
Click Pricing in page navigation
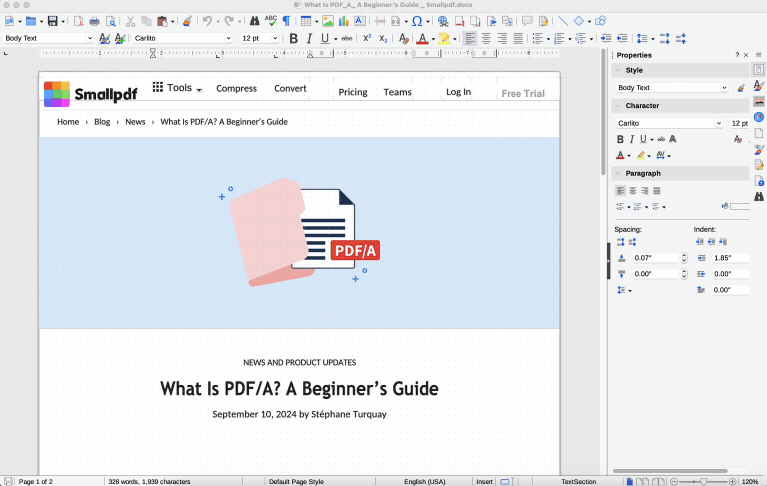click(x=353, y=92)
